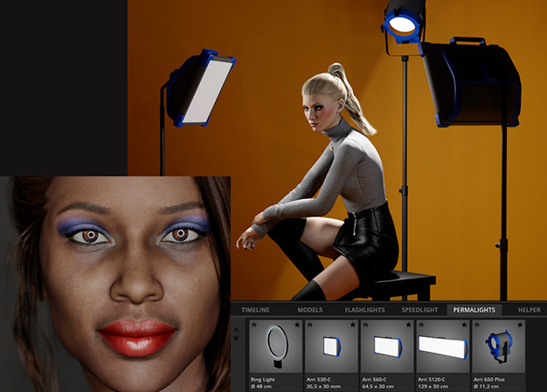This screenshot has height=392, width=547.
Task: Select the Arri S120-C panel thumbnail
Action: [443, 347]
